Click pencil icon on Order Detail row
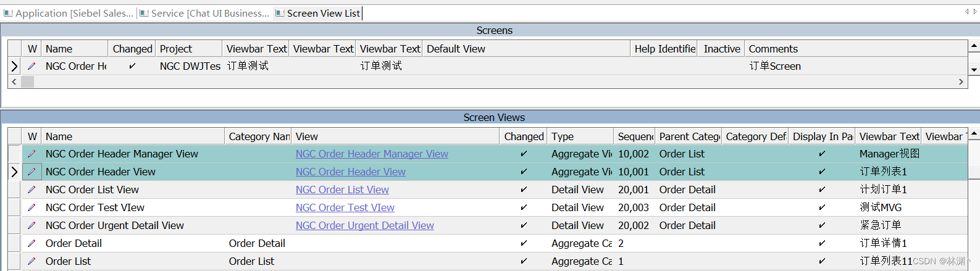Image resolution: width=980 pixels, height=271 pixels. (x=31, y=243)
